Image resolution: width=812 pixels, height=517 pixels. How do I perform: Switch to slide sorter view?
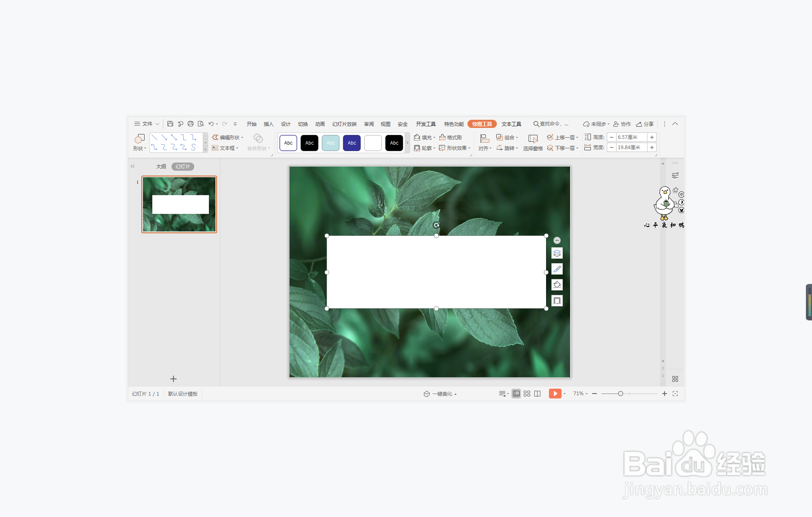click(x=527, y=394)
